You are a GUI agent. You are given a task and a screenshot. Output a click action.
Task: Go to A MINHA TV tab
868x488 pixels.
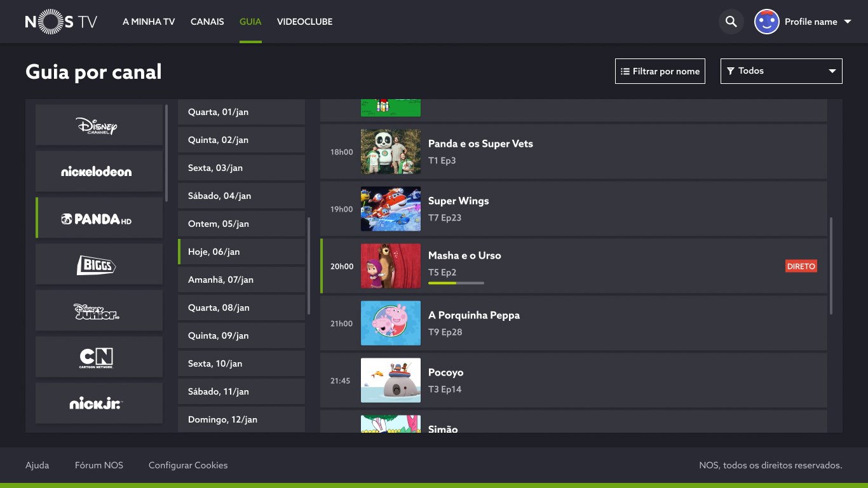tap(149, 22)
